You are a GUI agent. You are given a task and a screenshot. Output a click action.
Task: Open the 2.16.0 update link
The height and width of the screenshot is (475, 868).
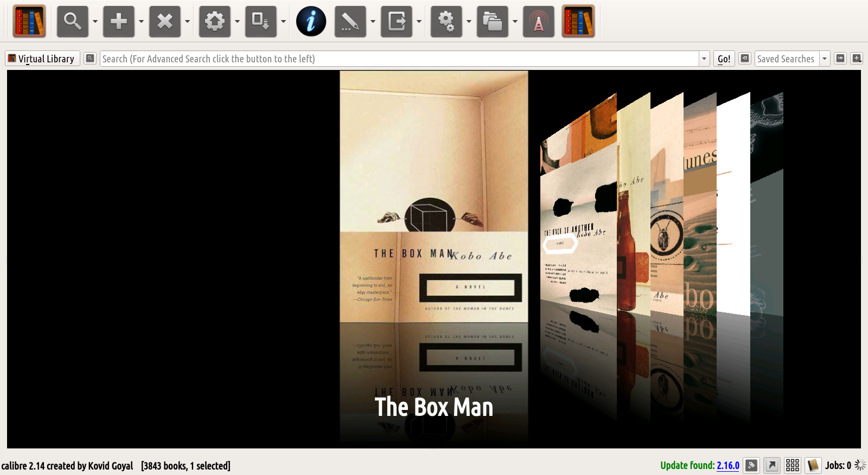(728, 465)
